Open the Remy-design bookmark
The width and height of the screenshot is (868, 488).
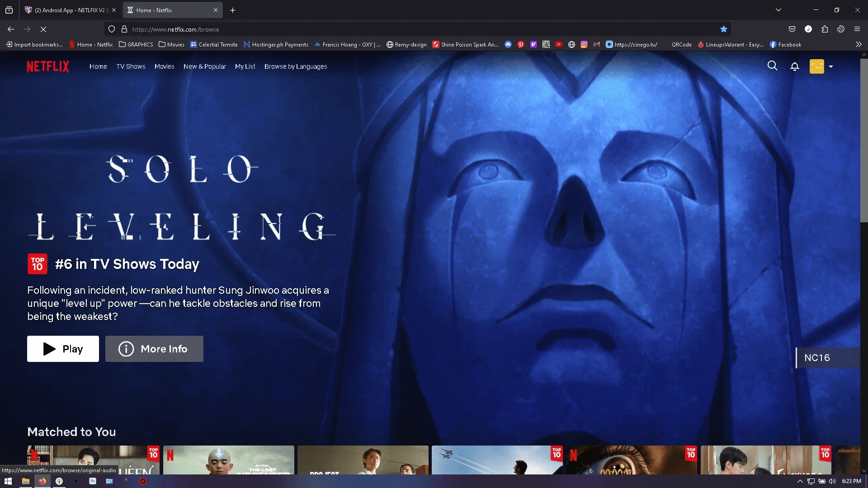(x=406, y=44)
